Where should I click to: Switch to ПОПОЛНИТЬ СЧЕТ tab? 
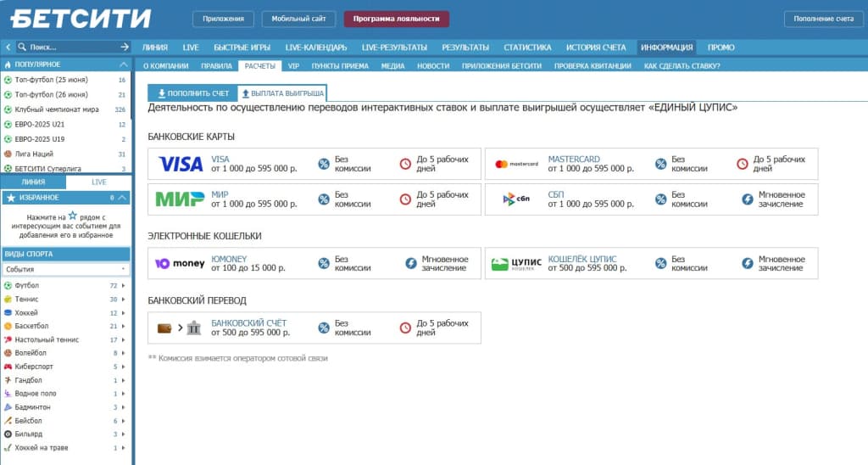(x=192, y=93)
